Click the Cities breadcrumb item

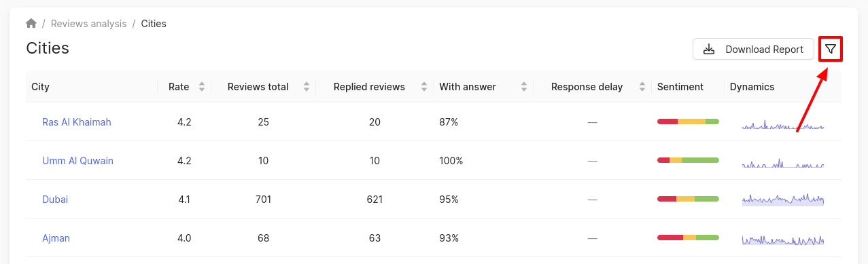[154, 24]
